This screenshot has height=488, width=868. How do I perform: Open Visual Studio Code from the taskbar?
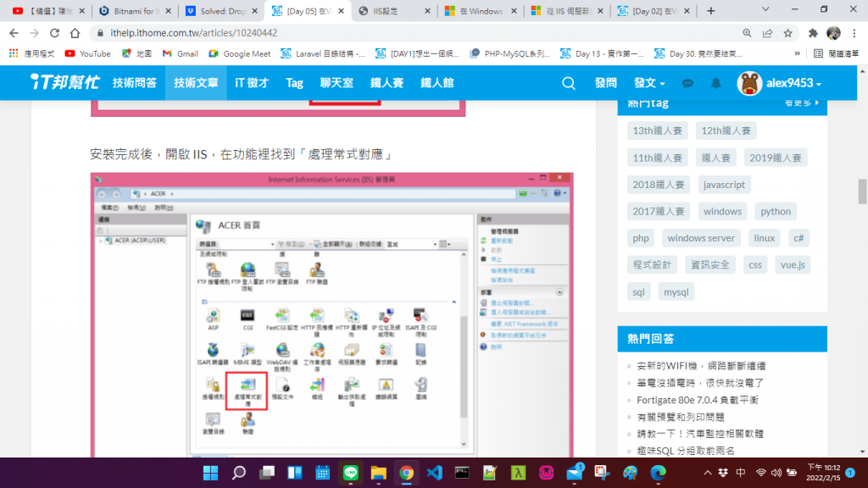[435, 473]
